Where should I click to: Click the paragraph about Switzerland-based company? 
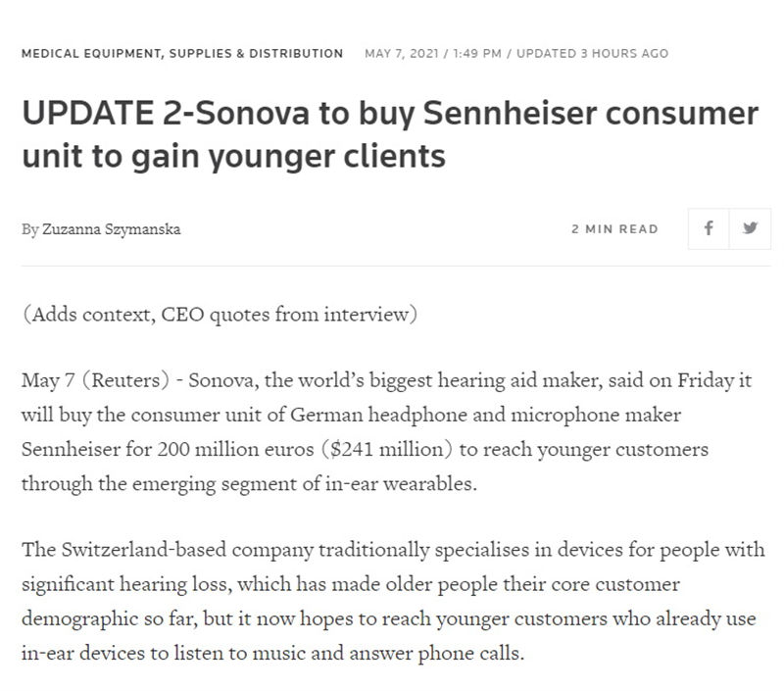tap(393, 601)
